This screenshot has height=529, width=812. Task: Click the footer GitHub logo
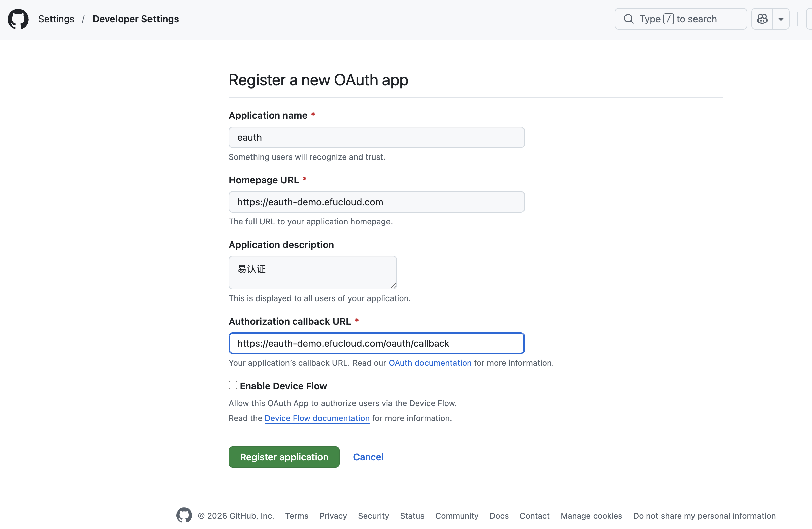pyautogui.click(x=184, y=515)
